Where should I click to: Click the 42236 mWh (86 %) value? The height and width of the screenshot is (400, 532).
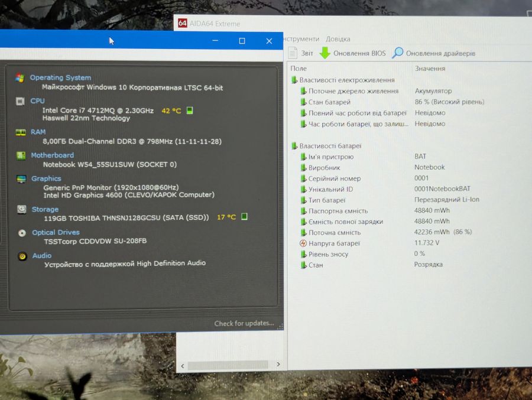pyautogui.click(x=443, y=232)
